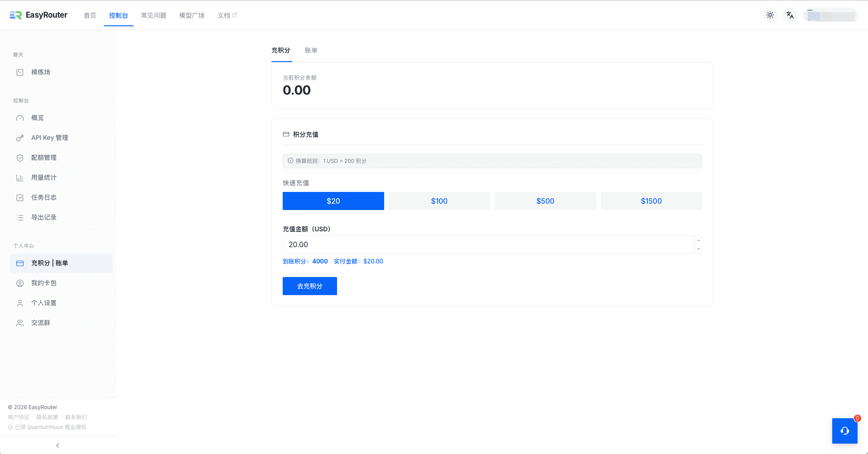Select the $20 quick recharge option
The width and height of the screenshot is (868, 454).
[333, 201]
